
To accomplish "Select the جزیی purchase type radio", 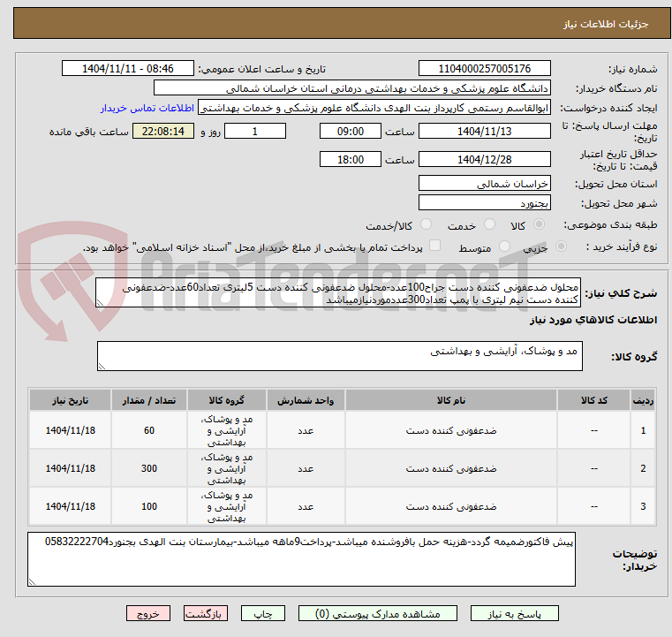I will click(x=561, y=246).
